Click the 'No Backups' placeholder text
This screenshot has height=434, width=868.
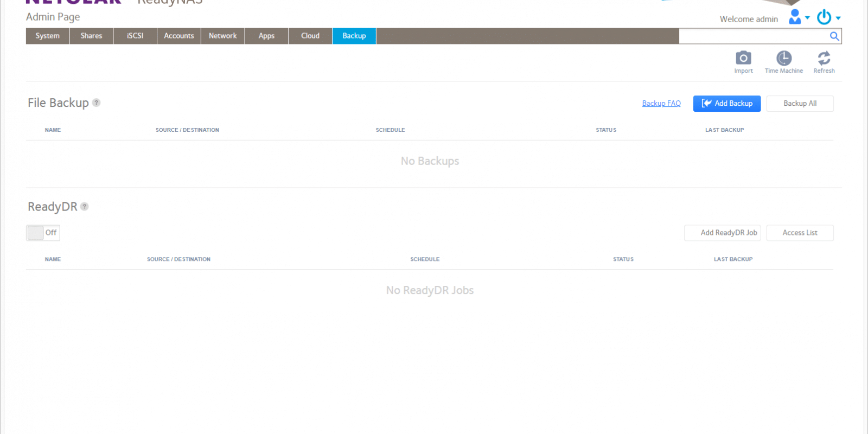430,161
